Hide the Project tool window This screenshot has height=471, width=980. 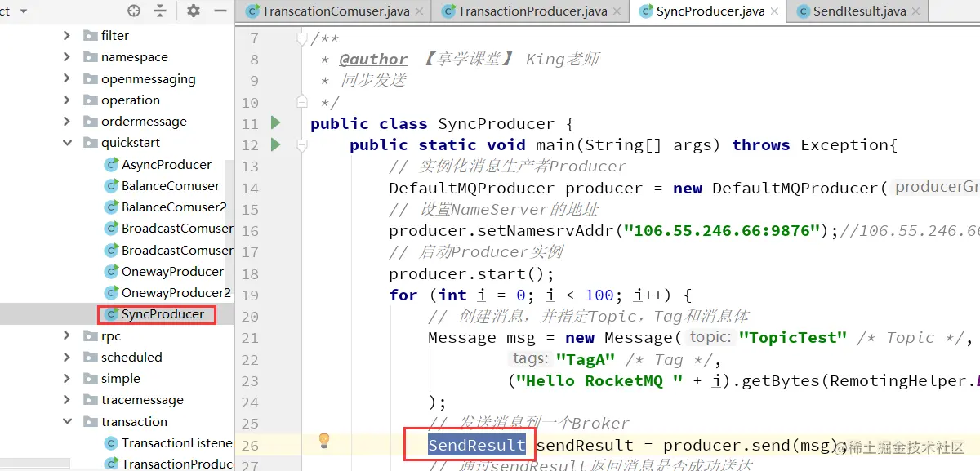220,11
